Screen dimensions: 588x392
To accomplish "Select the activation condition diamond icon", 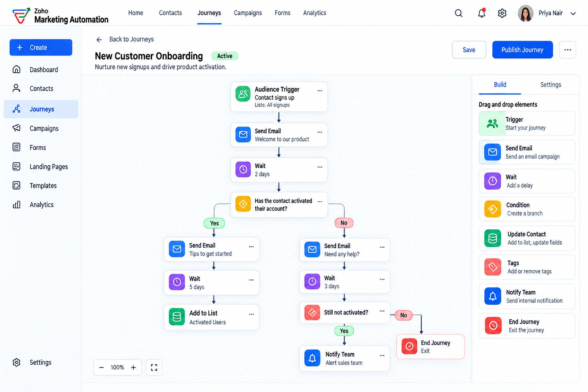I will pyautogui.click(x=243, y=204).
